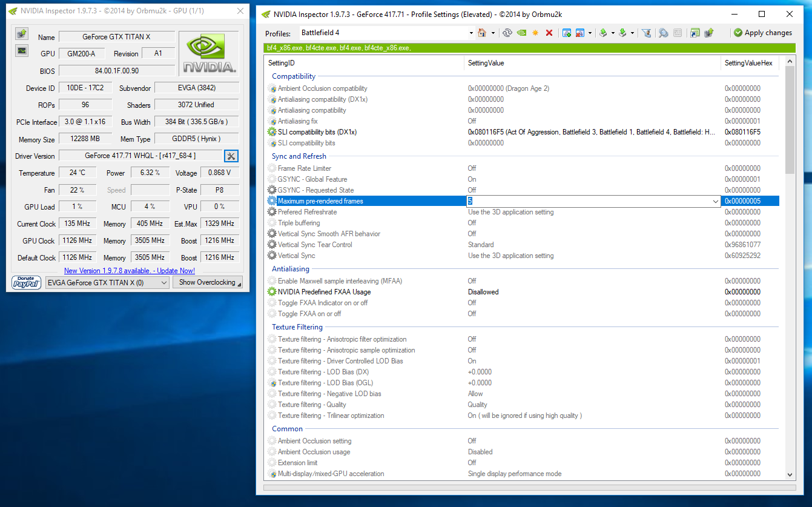Select Enable Maxwell sample interleaving (MFAA) row

tap(523, 281)
